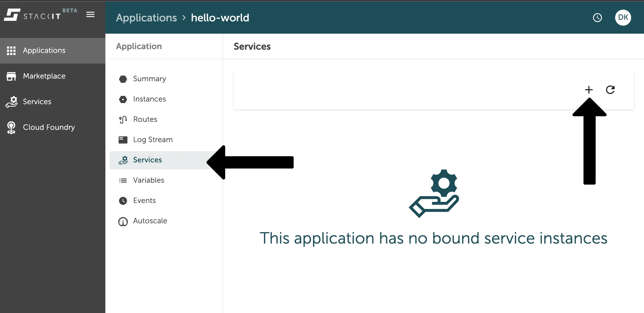The width and height of the screenshot is (644, 313).
Task: Click the Routes branching icon
Action: (x=123, y=119)
